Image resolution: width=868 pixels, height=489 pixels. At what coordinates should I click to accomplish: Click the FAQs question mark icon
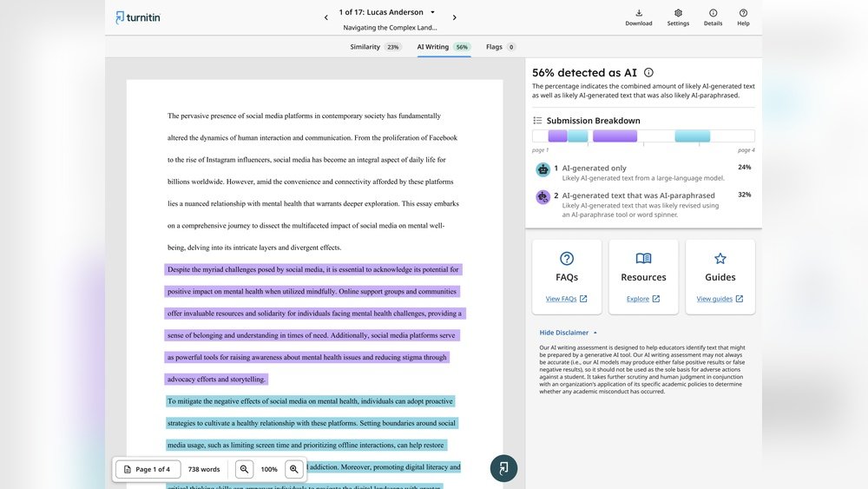[x=567, y=259]
